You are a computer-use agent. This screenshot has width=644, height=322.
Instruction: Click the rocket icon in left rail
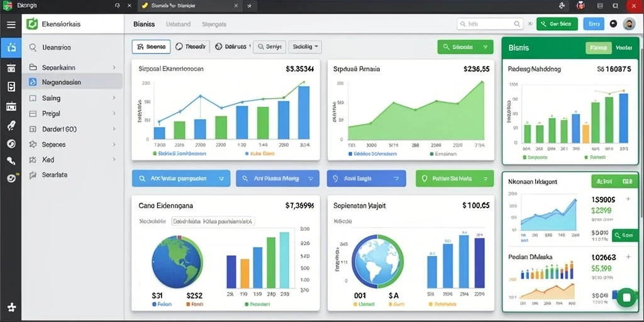11,126
